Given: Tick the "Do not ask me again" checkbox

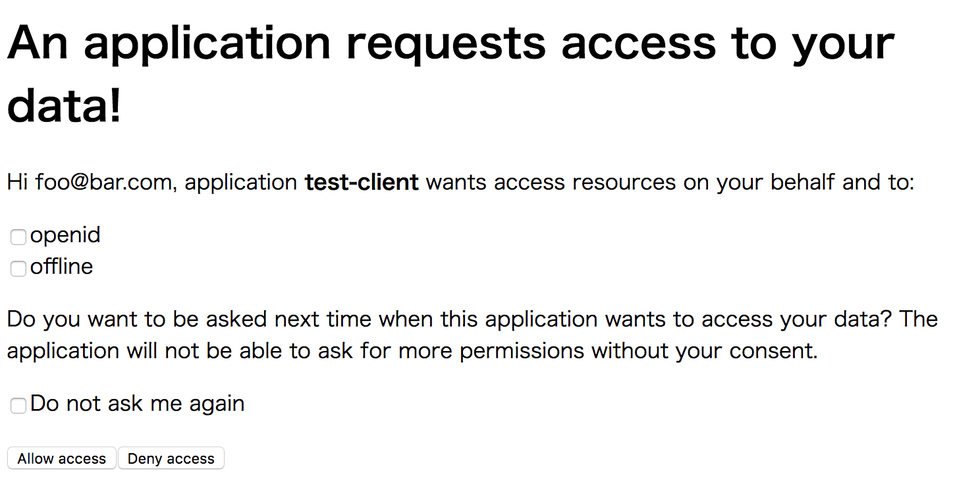Looking at the screenshot, I should point(18,406).
